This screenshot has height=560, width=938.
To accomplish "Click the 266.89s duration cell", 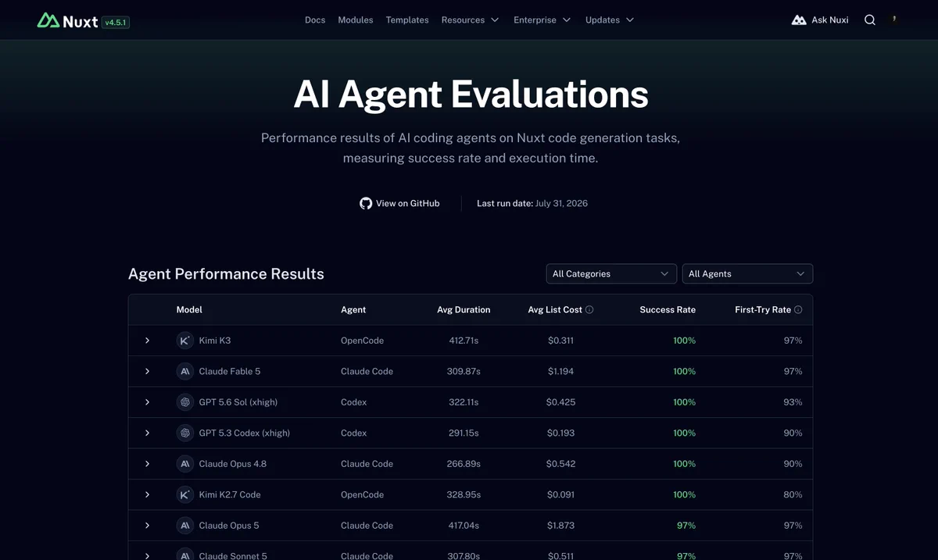I will pos(464,464).
